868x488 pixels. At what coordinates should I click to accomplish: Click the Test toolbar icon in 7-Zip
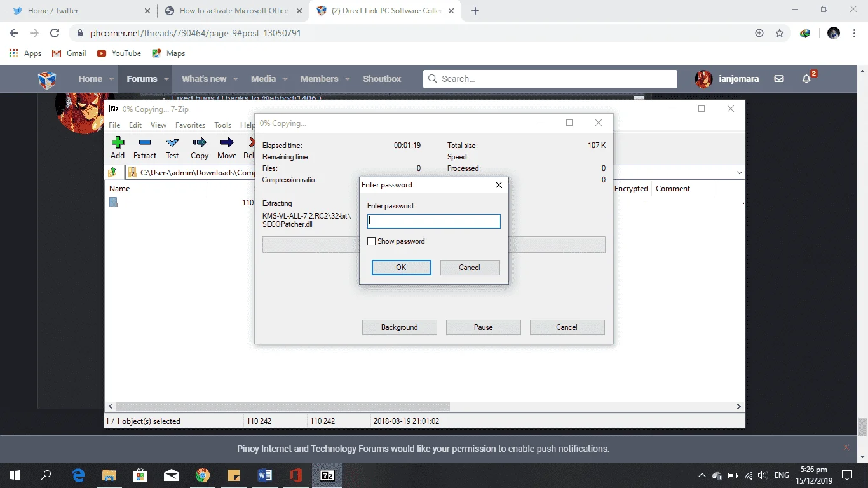tap(172, 142)
